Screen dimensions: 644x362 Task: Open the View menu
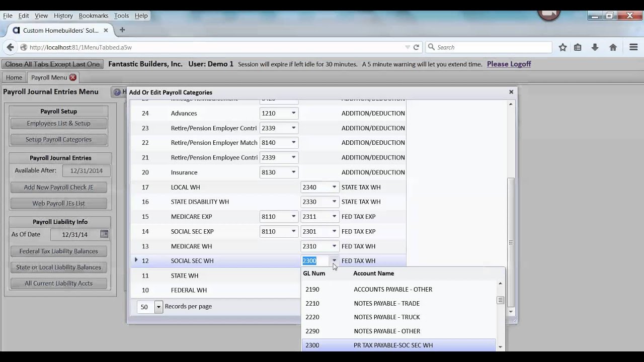pos(41,16)
